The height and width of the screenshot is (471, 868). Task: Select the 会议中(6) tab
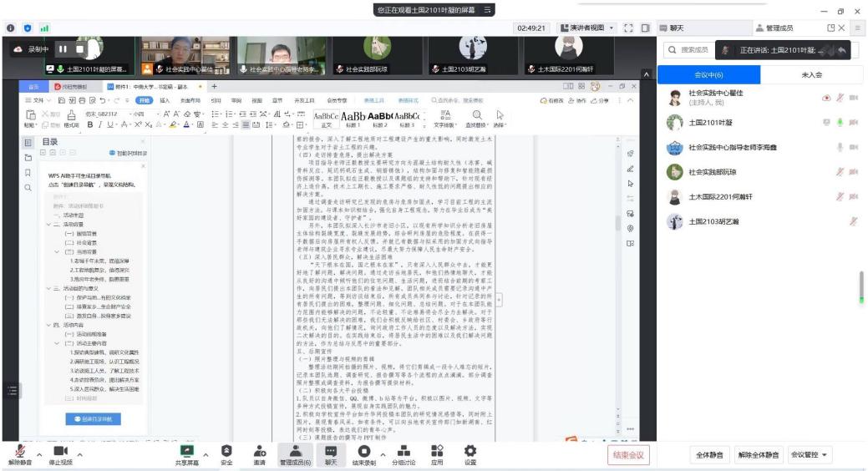[708, 74]
